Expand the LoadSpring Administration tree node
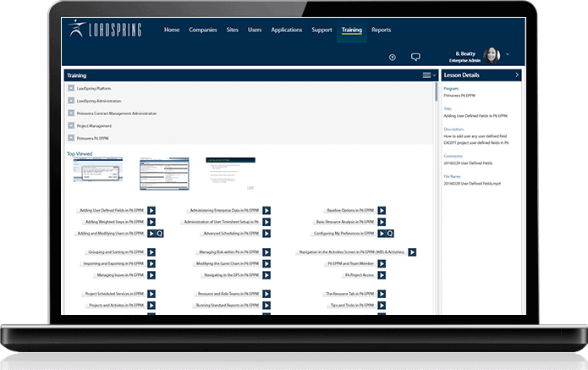 (71, 101)
